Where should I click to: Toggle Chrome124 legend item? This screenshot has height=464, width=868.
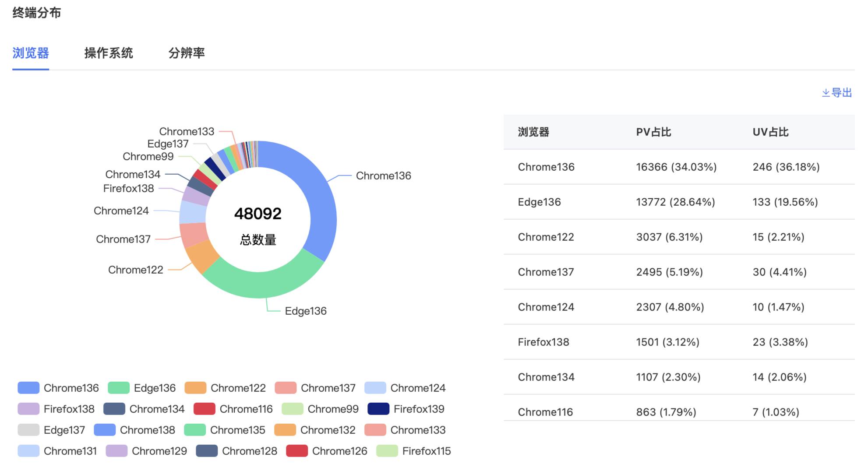click(x=405, y=388)
